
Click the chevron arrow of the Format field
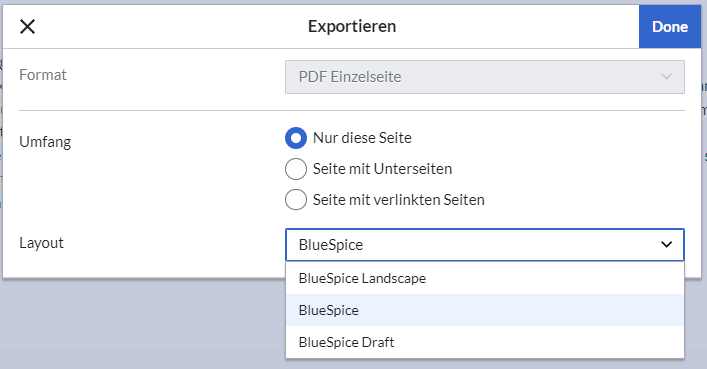[666, 77]
